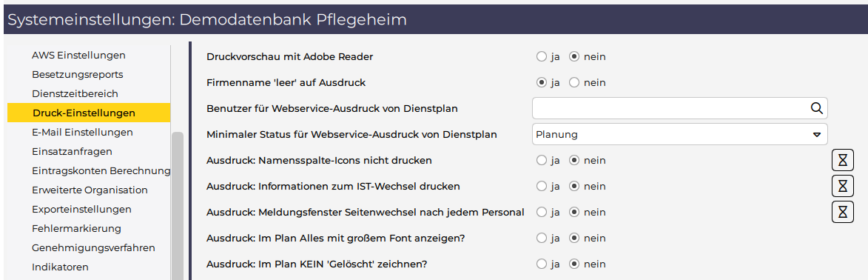
Task: Click hourglass icon beside Namensspalte-Icons setting
Action: coord(842,160)
